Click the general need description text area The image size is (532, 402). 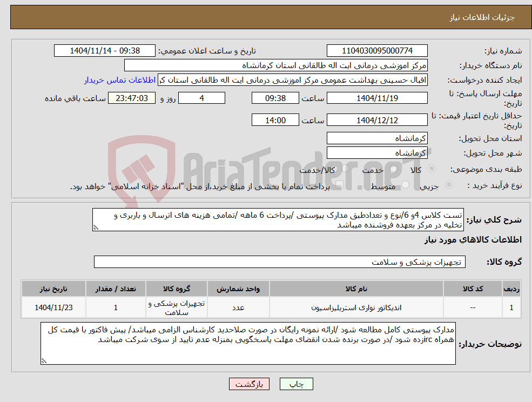pos(278,220)
